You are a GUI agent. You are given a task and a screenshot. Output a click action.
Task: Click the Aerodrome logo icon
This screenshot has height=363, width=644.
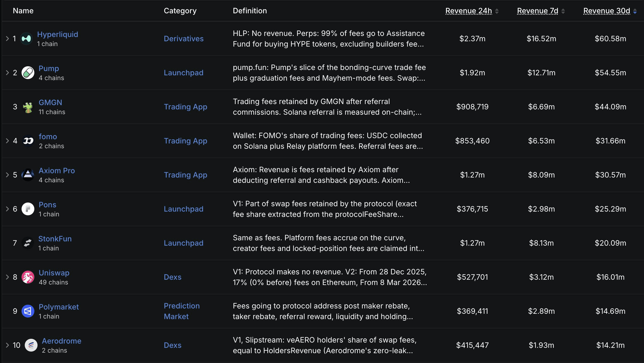tap(31, 345)
